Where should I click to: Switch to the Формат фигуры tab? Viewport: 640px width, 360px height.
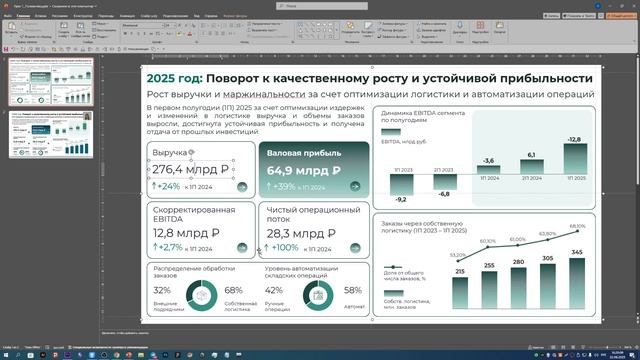pyautogui.click(x=235, y=16)
